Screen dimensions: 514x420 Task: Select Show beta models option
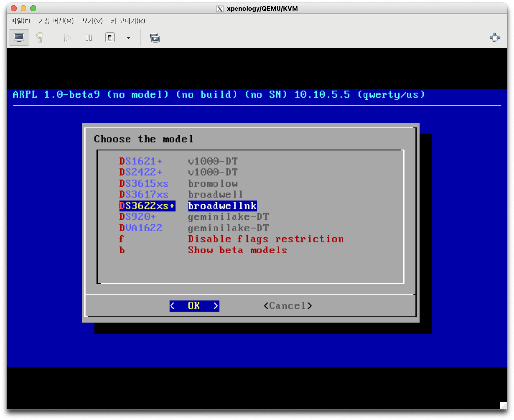click(x=237, y=250)
